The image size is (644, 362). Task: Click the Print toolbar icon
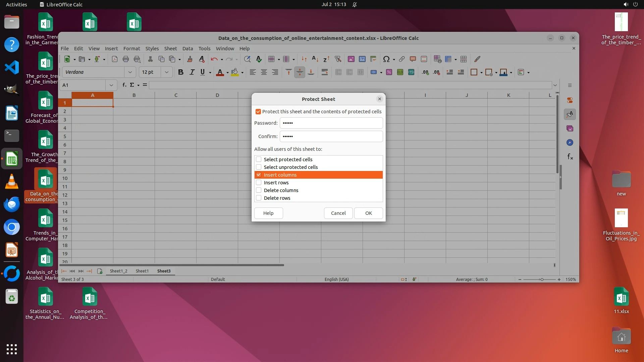coord(126,59)
